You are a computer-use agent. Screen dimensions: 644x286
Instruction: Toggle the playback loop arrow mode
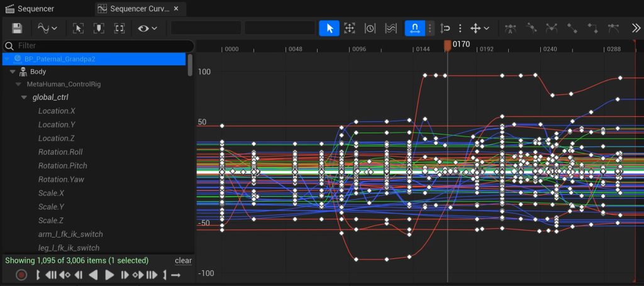coord(176,275)
